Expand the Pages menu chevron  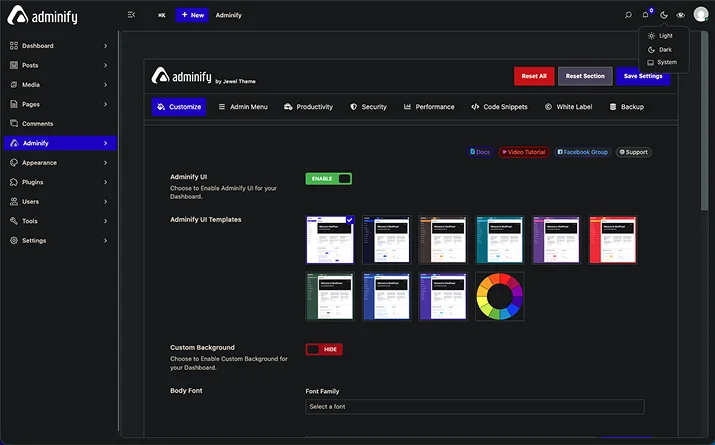pos(106,104)
